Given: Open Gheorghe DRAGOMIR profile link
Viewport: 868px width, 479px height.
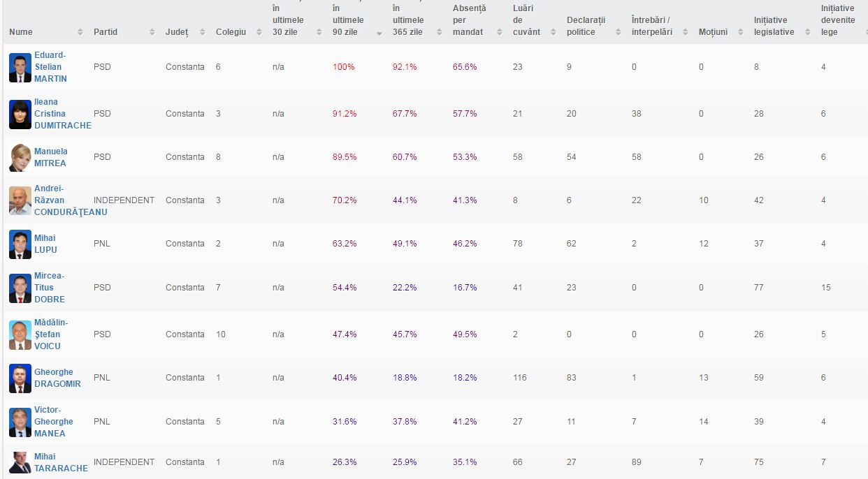Looking at the screenshot, I should pos(57,378).
